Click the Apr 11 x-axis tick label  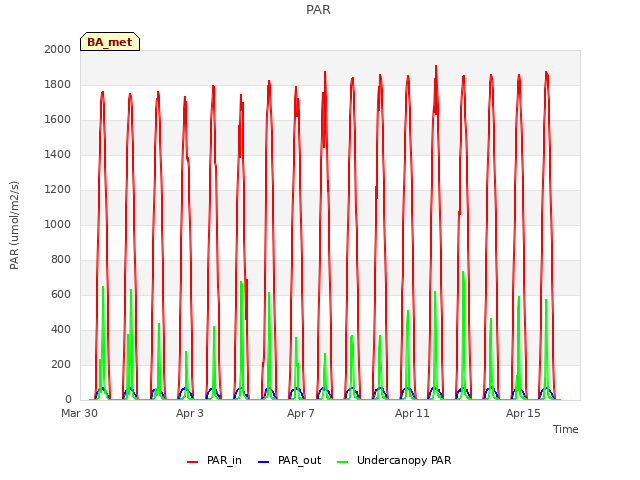click(x=412, y=413)
